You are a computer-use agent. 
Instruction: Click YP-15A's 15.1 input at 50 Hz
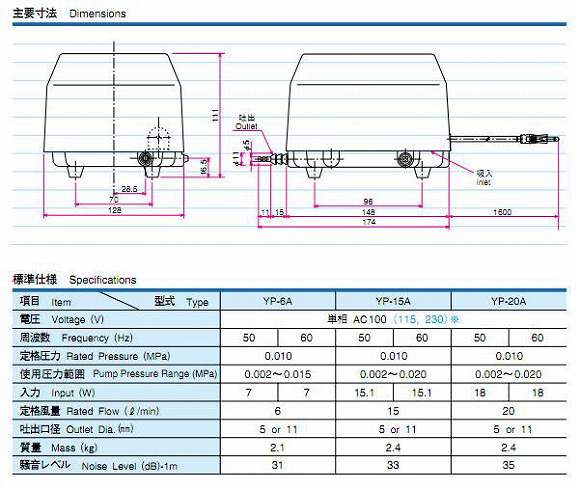tap(364, 393)
